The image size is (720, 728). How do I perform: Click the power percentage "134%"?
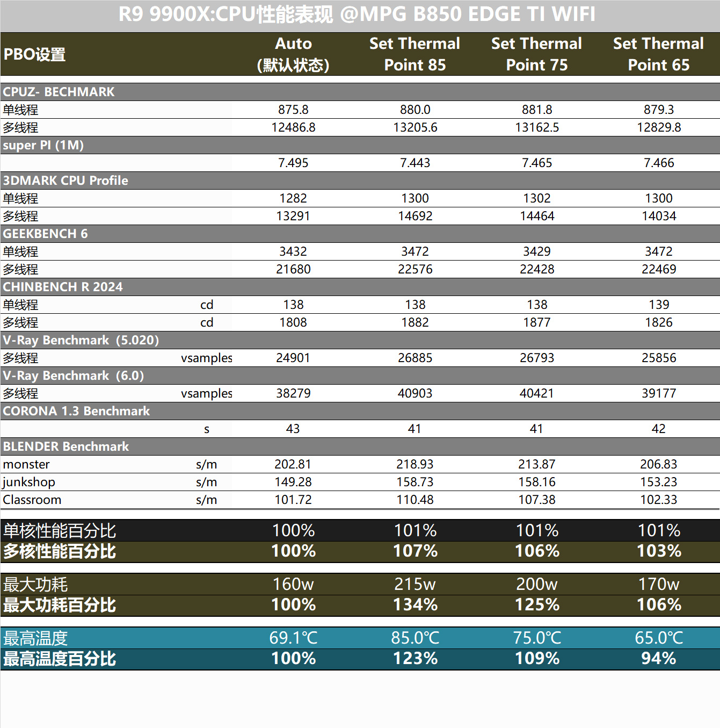click(415, 605)
